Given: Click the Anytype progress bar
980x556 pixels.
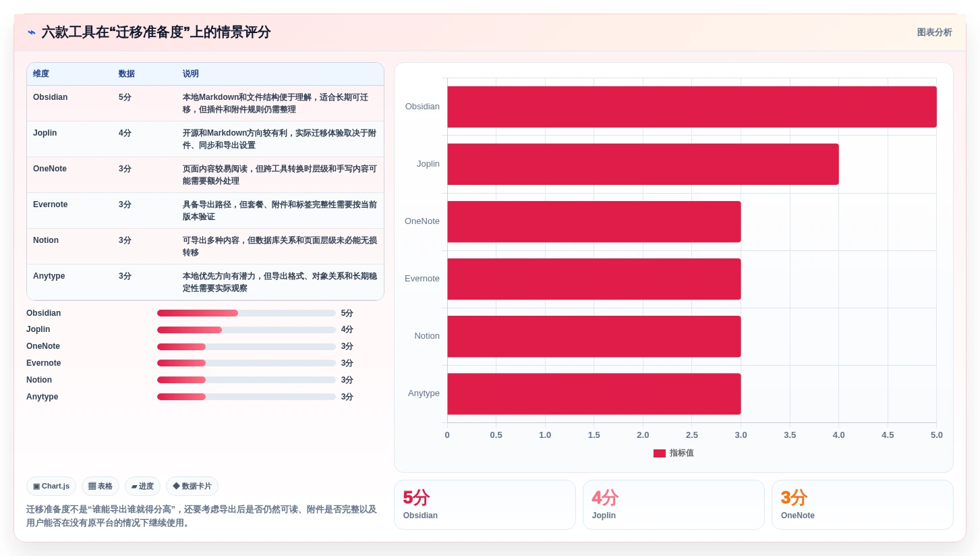Looking at the screenshot, I should 246,397.
